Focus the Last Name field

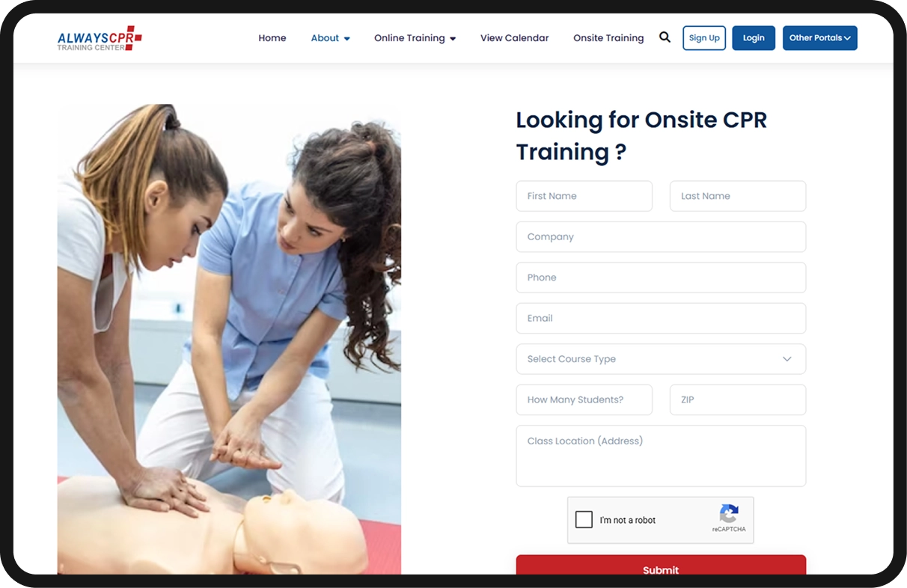click(738, 196)
